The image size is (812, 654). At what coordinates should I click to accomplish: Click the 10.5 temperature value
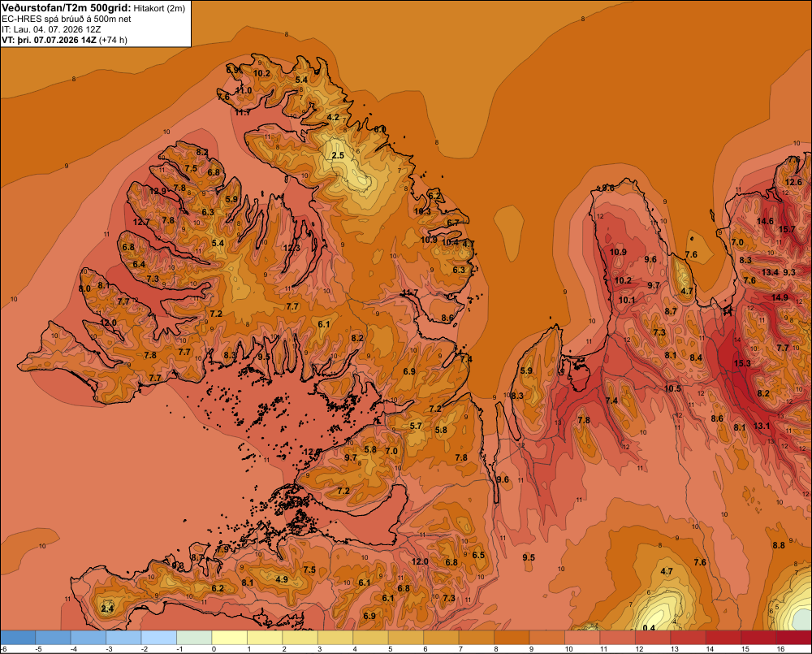point(672,388)
